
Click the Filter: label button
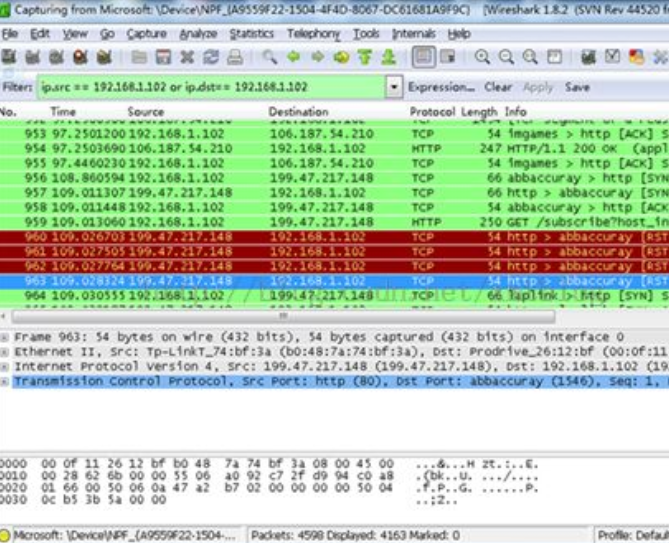coord(17,87)
